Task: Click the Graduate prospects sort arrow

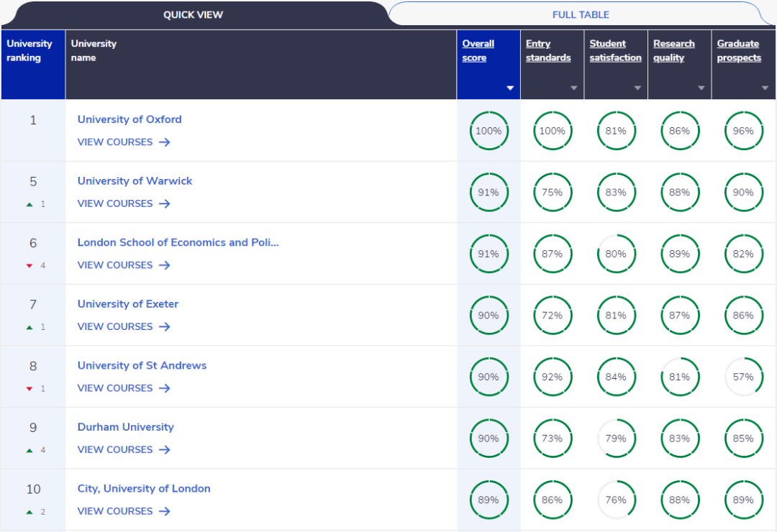Action: tap(765, 88)
